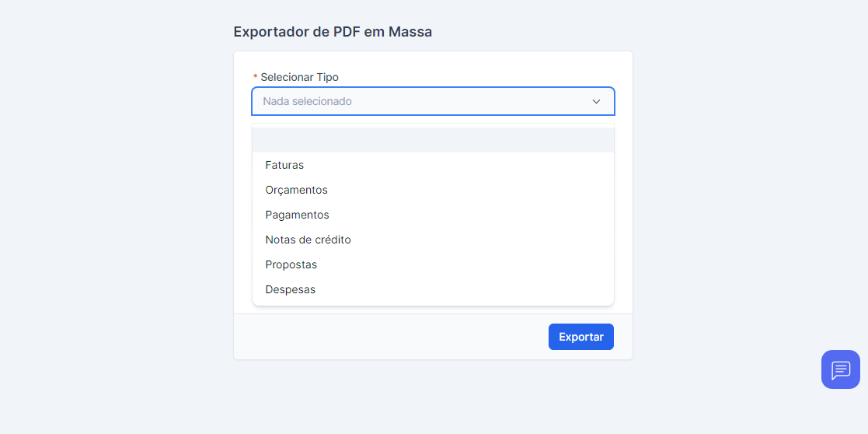Click the red required-field asterisk
The height and width of the screenshot is (434, 868).
(x=255, y=78)
